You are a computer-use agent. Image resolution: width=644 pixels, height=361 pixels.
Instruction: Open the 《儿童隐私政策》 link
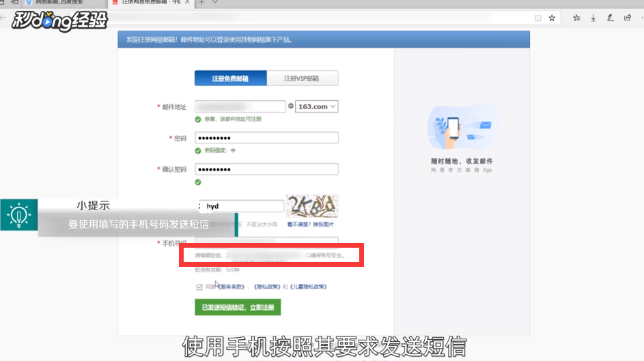[x=309, y=287]
